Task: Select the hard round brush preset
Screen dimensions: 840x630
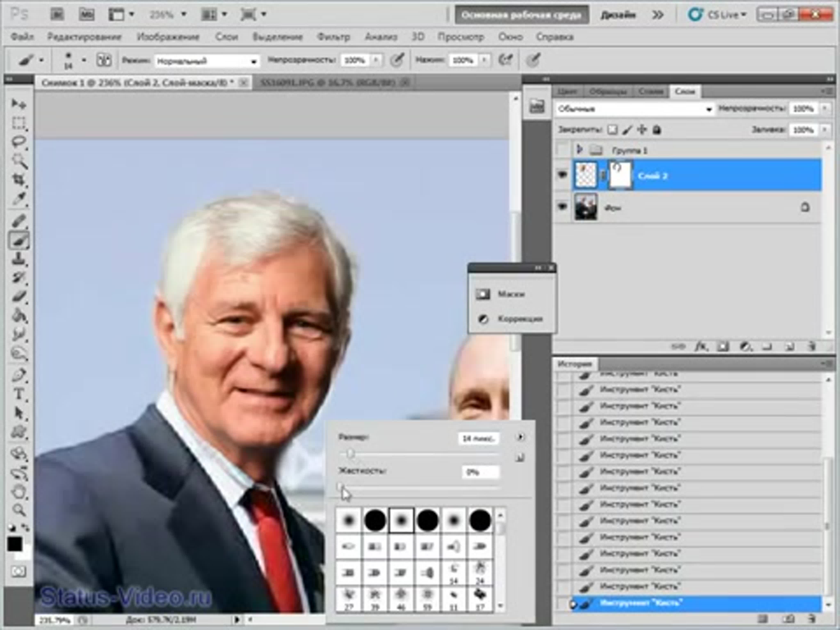Action: [376, 520]
